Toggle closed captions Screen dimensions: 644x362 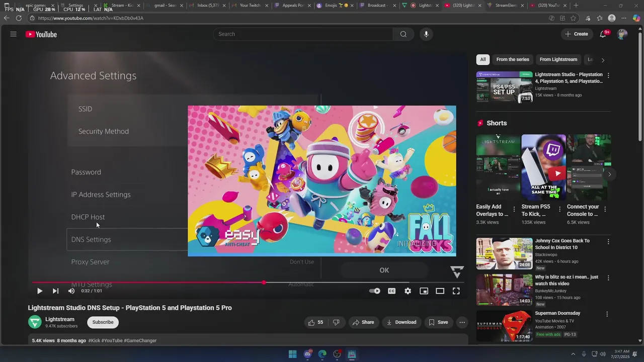[x=392, y=291]
